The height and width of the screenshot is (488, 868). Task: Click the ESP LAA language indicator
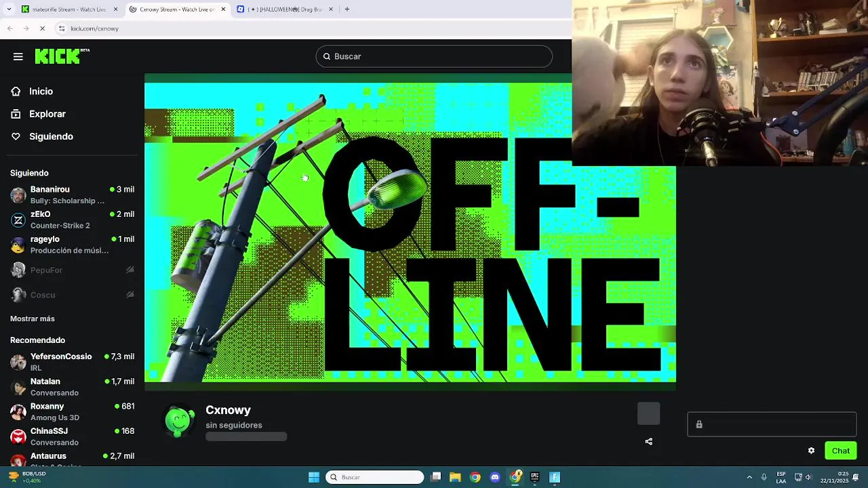[781, 477]
